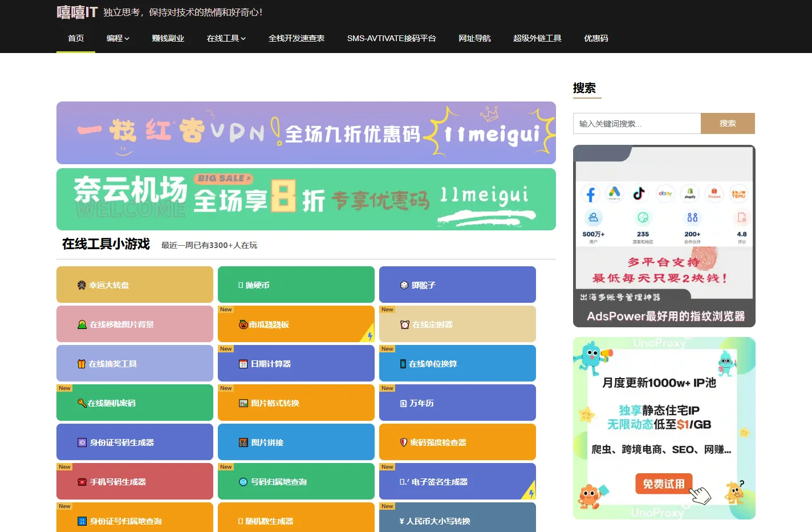Click the keyword search input field
The width and height of the screenshot is (812, 532).
tap(637, 123)
